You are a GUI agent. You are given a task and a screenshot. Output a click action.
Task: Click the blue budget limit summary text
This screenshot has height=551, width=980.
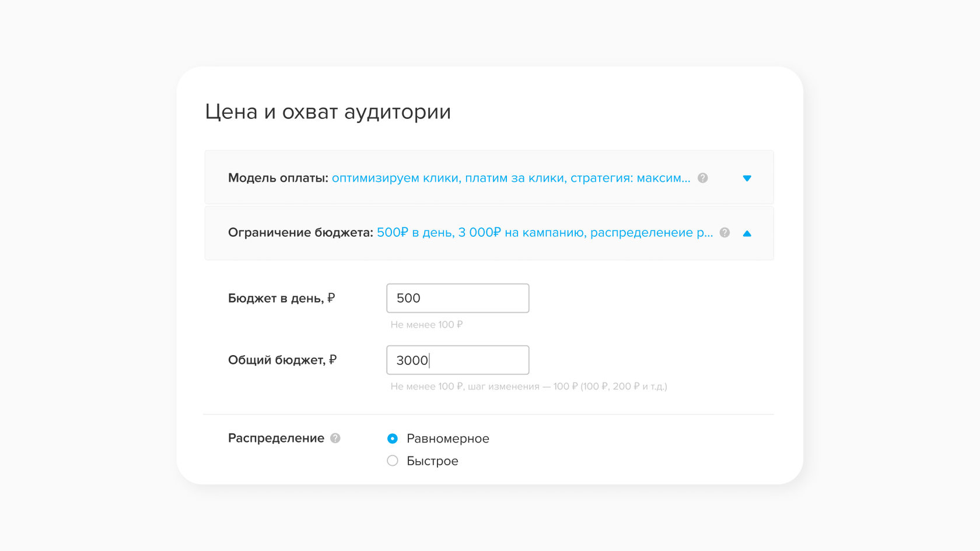544,233
